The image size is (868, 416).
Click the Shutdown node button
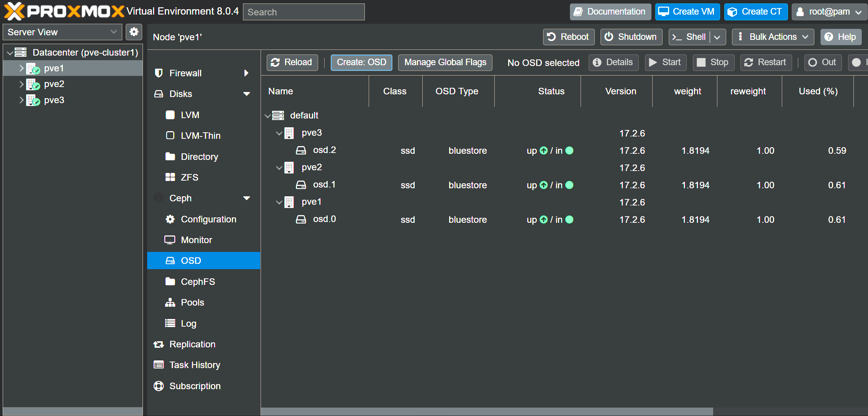click(631, 37)
